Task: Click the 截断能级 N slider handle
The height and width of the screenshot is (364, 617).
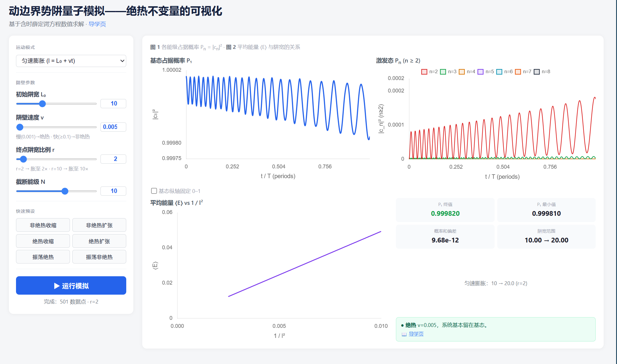Action: tap(65, 191)
